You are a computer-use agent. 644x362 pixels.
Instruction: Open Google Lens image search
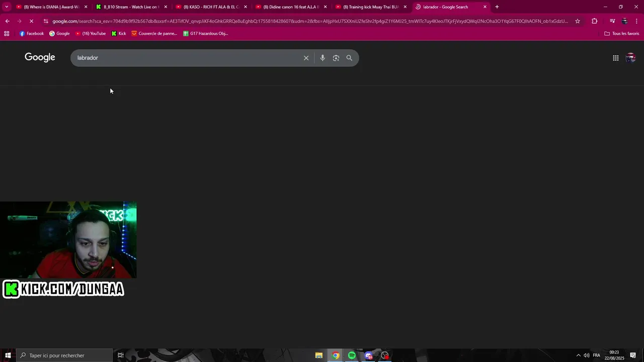(x=336, y=58)
